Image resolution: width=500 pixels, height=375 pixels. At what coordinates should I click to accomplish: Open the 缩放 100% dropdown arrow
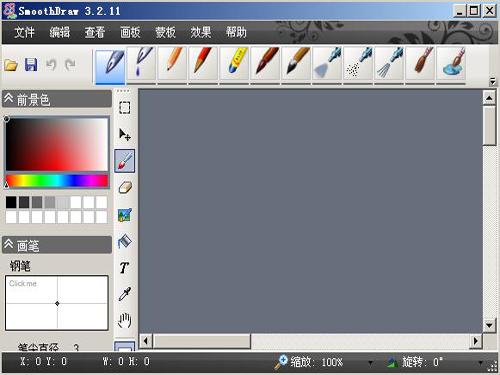coord(370,363)
